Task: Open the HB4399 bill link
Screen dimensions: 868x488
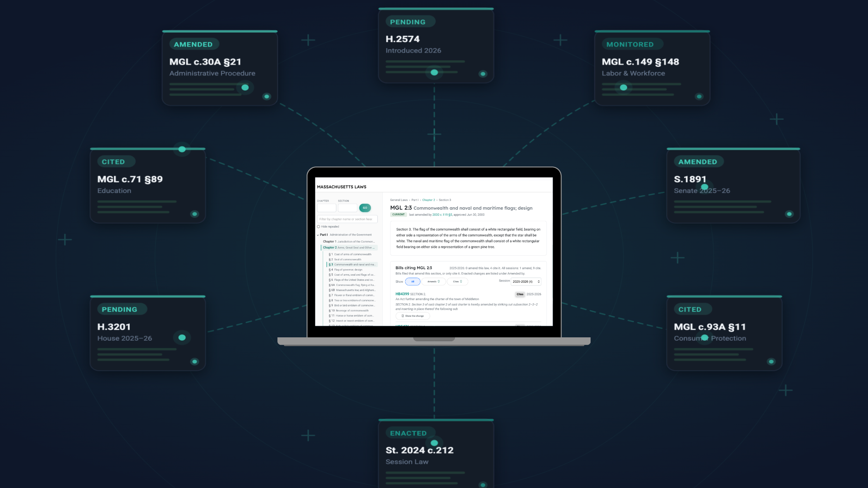Action: 402,294
